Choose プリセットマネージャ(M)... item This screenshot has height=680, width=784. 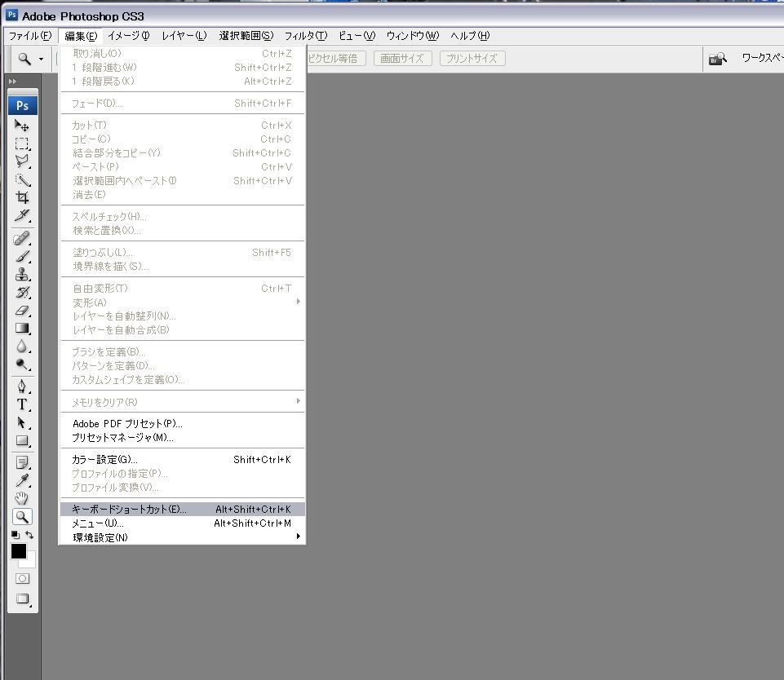[182, 438]
